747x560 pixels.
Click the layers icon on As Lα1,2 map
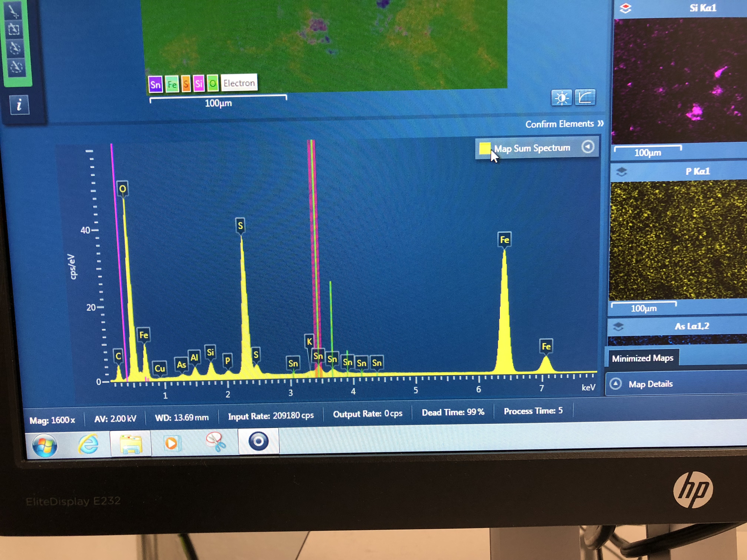618,327
